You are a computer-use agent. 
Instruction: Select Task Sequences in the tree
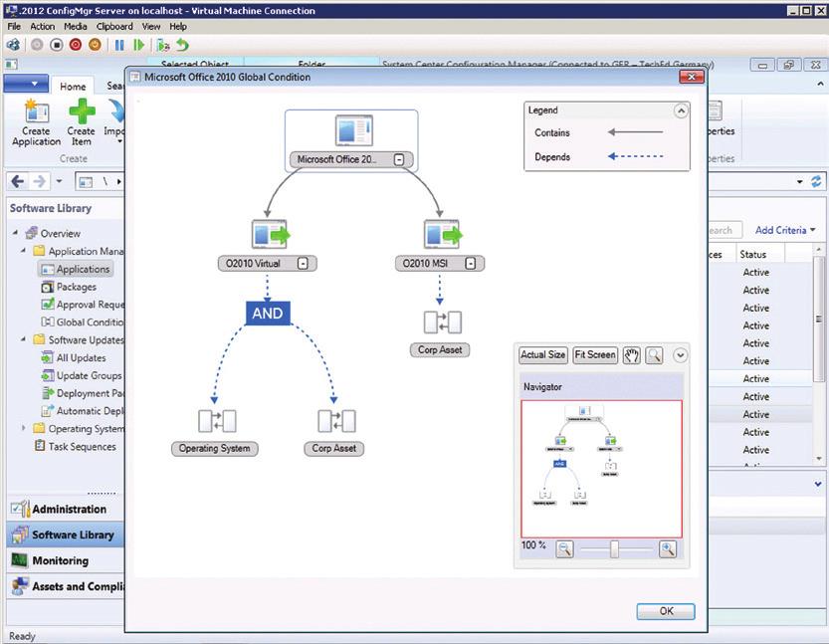75,446
